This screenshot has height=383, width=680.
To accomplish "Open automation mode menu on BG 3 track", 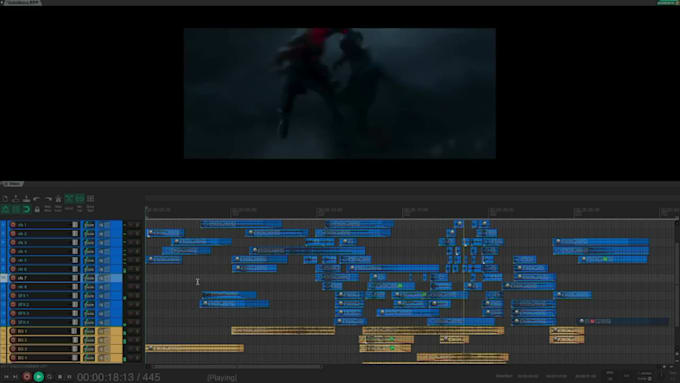I will 89,349.
